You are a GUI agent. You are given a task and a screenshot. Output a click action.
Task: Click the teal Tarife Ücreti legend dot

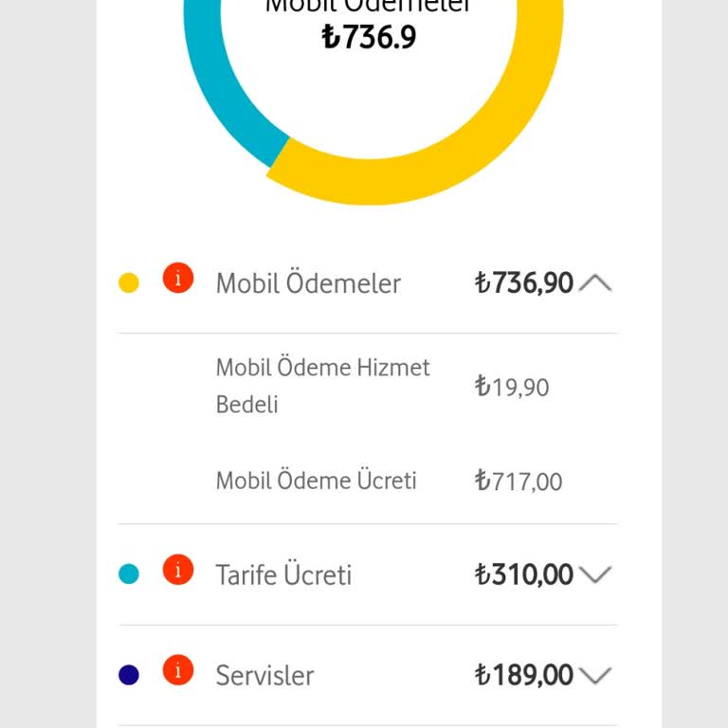tap(129, 573)
